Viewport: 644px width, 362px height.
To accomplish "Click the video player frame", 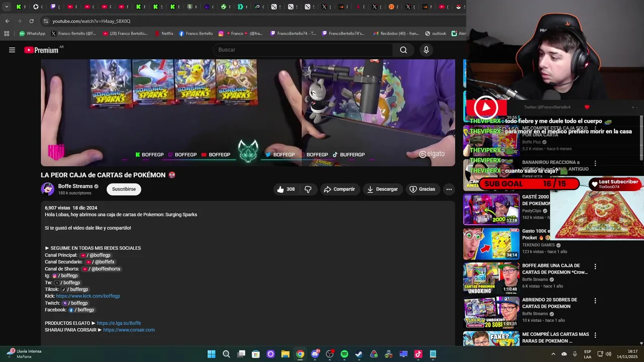I will 248,113.
